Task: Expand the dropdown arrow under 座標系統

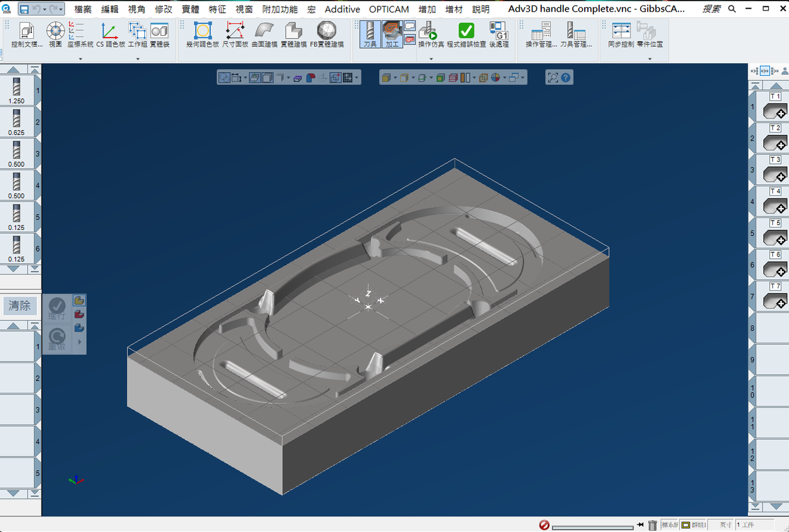Action: click(x=81, y=59)
